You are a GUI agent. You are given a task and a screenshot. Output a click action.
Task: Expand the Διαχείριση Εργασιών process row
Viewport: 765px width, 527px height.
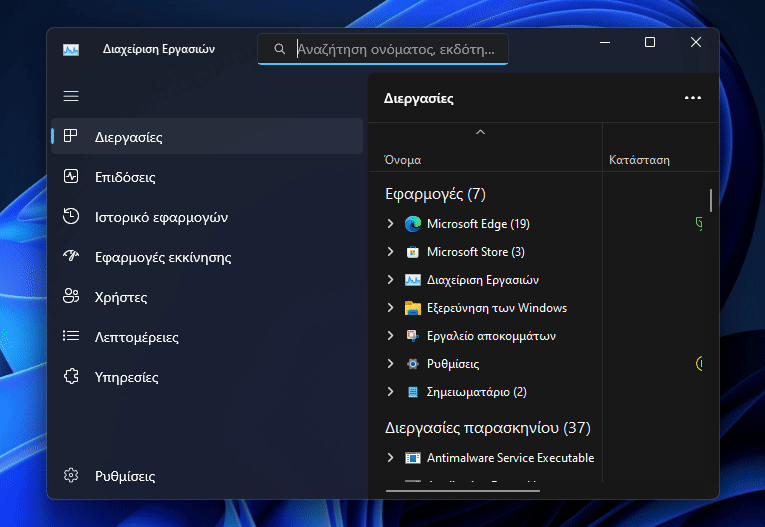390,280
